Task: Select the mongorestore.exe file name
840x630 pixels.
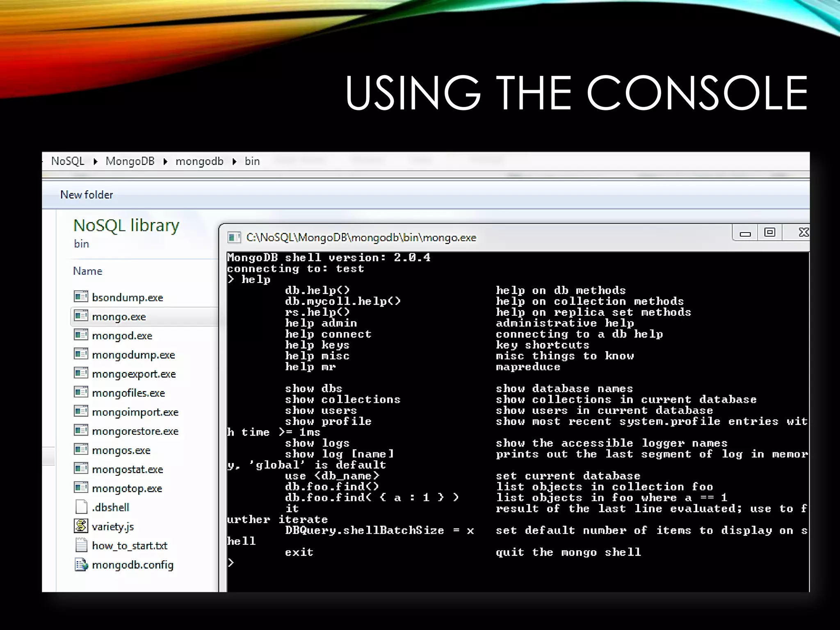Action: coord(135,431)
